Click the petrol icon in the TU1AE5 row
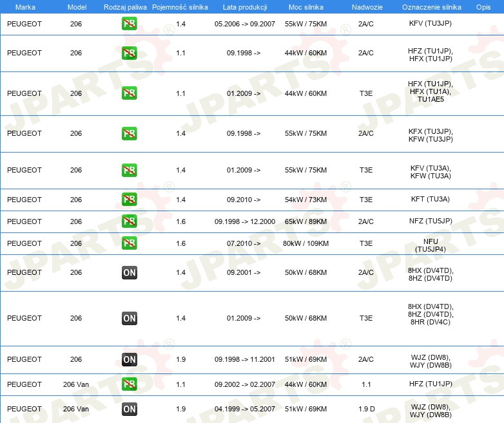Image resolution: width=504 pixels, height=423 pixels. point(129,93)
